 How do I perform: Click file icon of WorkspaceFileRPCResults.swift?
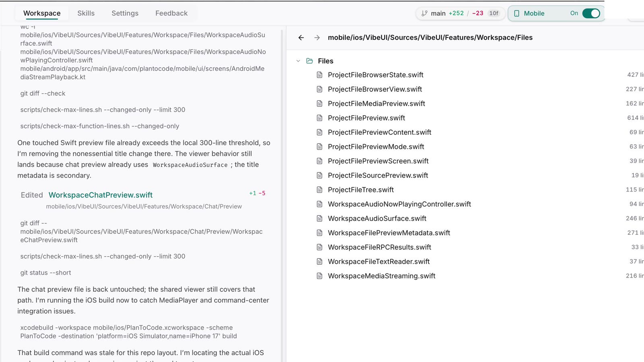pyautogui.click(x=320, y=247)
